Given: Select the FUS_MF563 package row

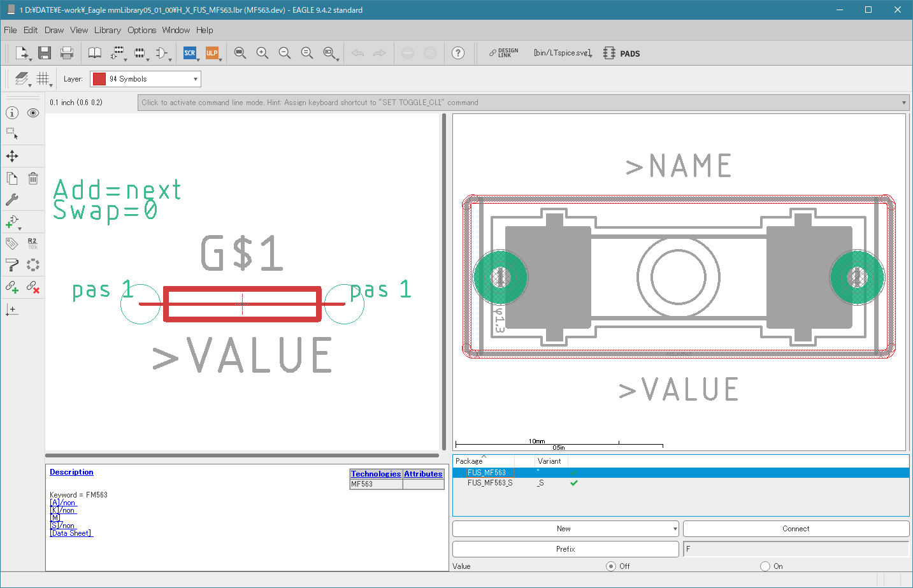Looking at the screenshot, I should (x=680, y=473).
